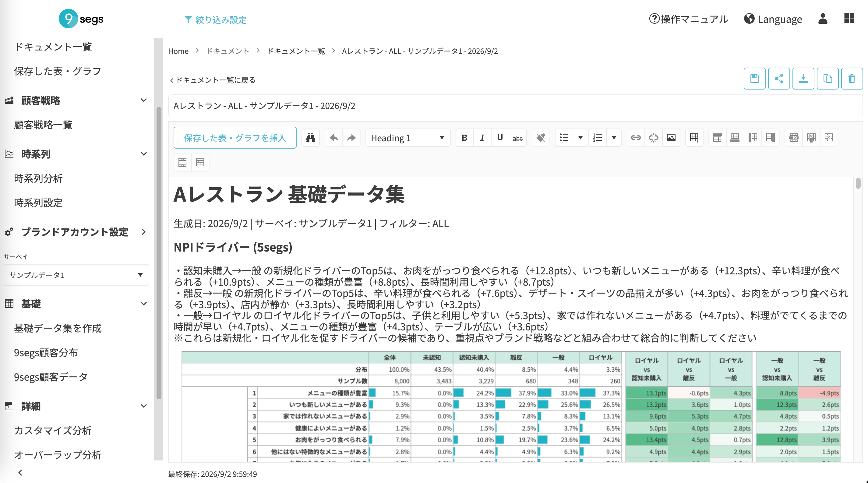Toggle underline formatting
This screenshot has height=483, width=868.
(500, 138)
